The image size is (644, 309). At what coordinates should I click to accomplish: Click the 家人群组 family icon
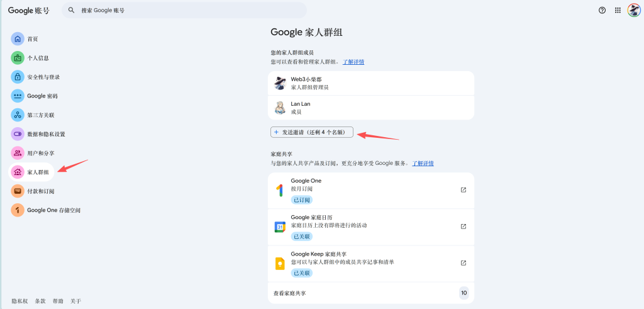point(18,172)
